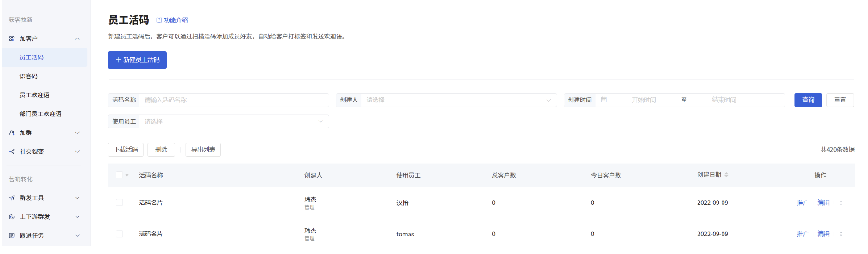This screenshot has height=254, width=868.
Task: Check the checkbox for the tomas row
Action: point(120,234)
